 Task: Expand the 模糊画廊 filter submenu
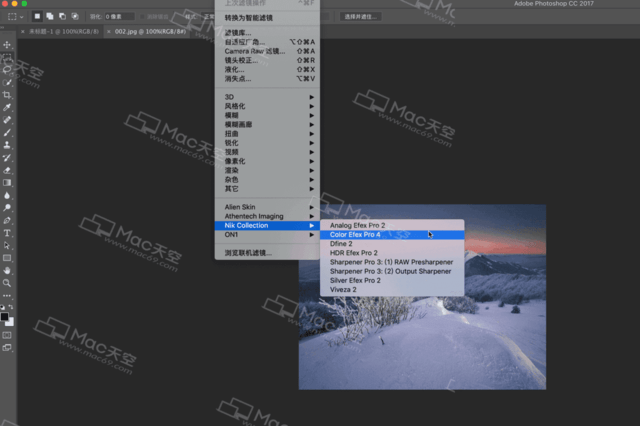click(267, 124)
